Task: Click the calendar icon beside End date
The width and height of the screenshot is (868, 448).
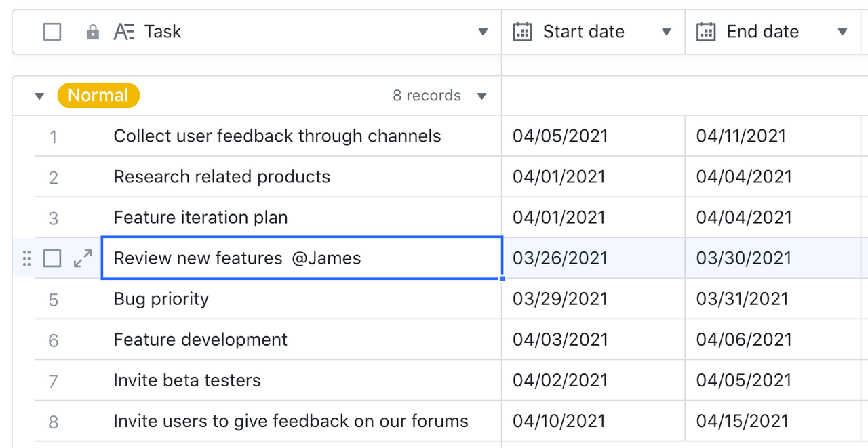Action: coord(706,32)
